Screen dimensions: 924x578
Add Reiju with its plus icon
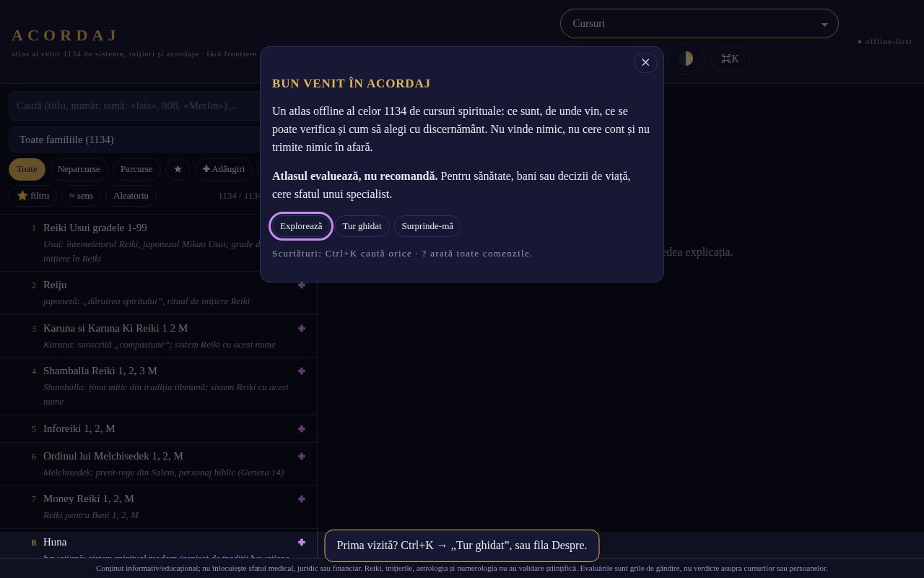[301, 285]
